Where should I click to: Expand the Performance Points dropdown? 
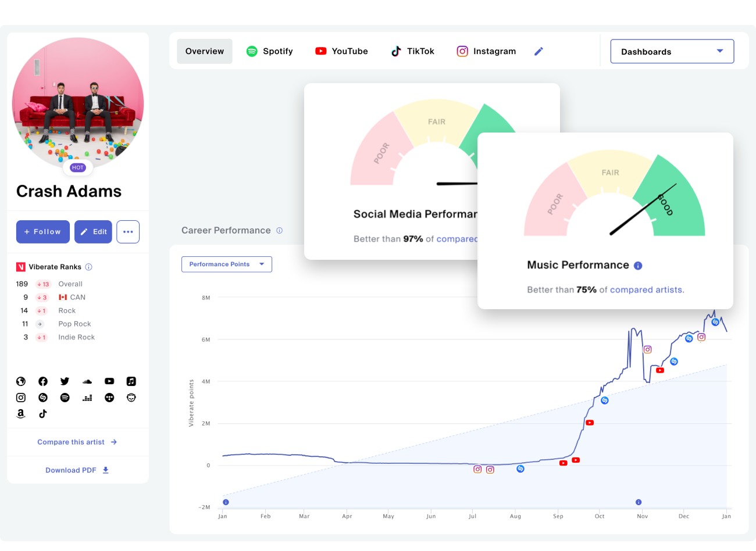click(x=226, y=264)
